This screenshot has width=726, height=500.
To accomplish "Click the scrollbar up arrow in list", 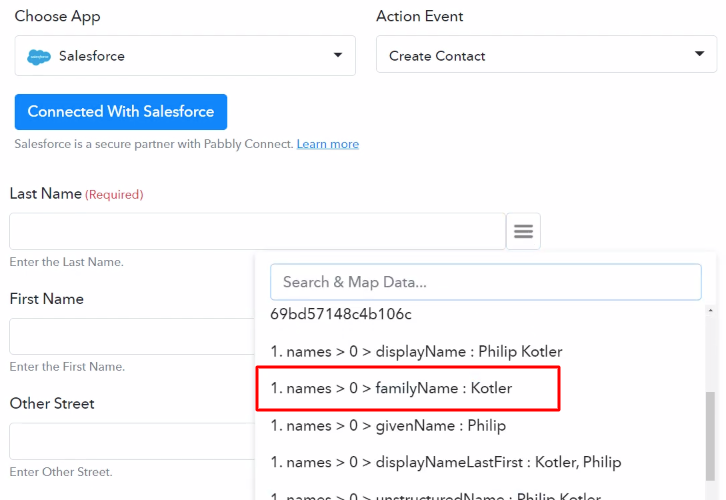I will click(x=710, y=310).
